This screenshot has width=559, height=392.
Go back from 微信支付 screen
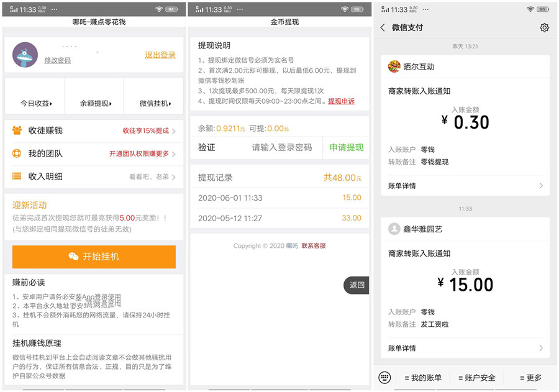(x=383, y=27)
